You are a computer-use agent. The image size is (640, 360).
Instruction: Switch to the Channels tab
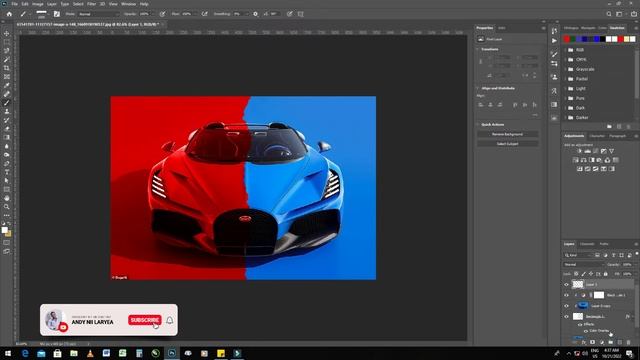(587, 244)
